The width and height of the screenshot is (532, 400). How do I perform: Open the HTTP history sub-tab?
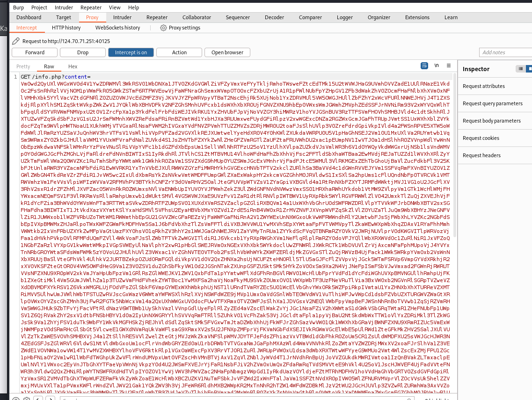(x=66, y=28)
